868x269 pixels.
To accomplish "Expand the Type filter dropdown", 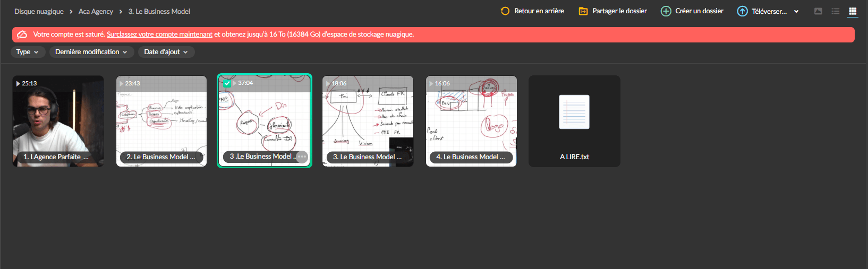I will [28, 52].
